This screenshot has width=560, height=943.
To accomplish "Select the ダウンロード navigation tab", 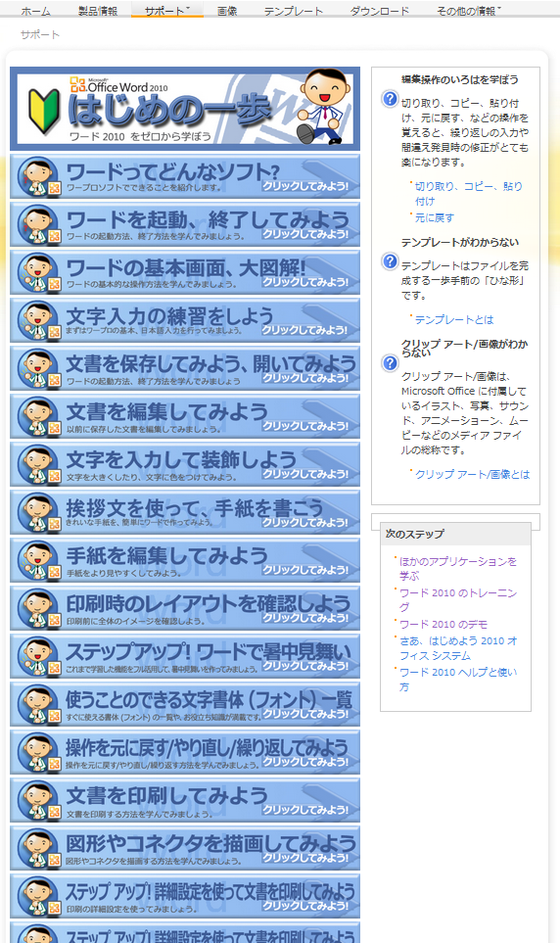I will (x=380, y=11).
